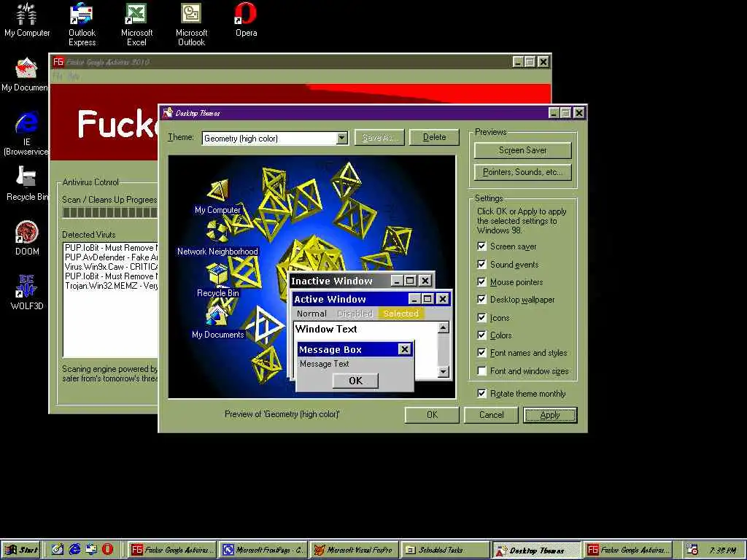Click preview window scrollbar up arrow
The image size is (747, 560).
point(443,327)
